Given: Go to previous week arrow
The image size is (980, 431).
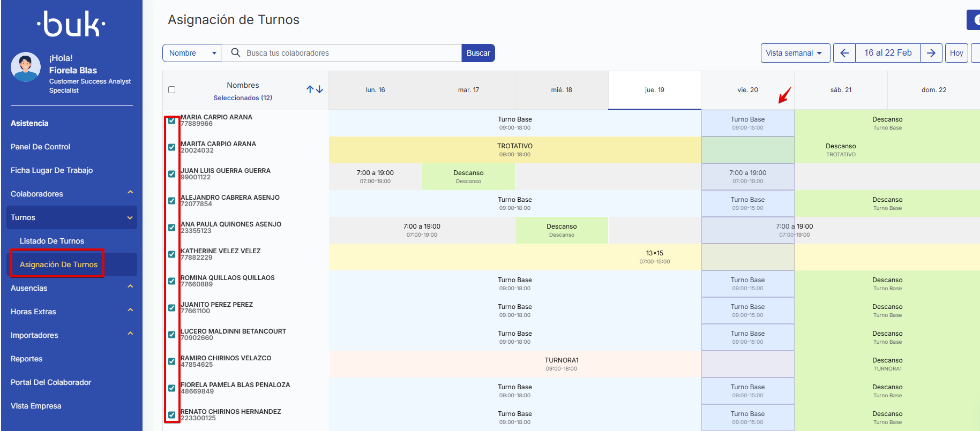Looking at the screenshot, I should [x=844, y=53].
